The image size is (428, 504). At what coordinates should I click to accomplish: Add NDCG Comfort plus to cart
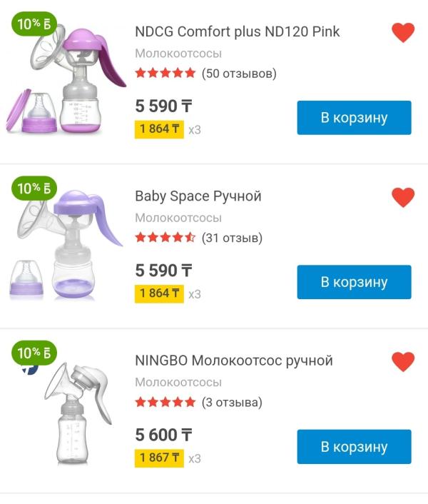pos(354,118)
